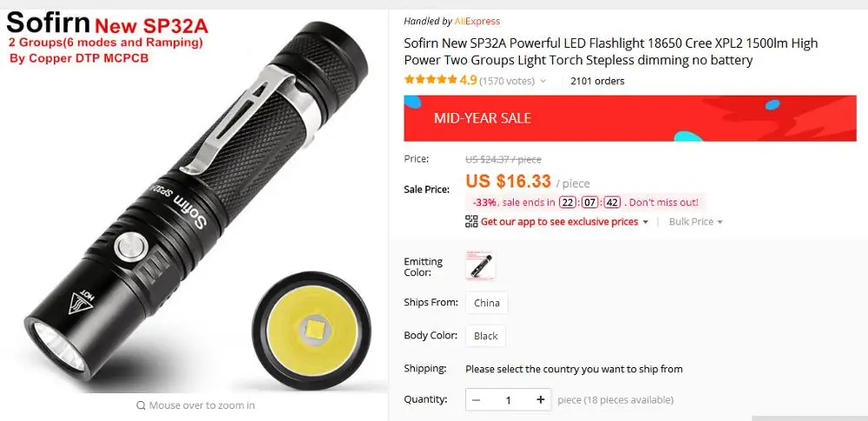
Task: Click the Get our app exclusive prices link
Action: [x=559, y=221]
